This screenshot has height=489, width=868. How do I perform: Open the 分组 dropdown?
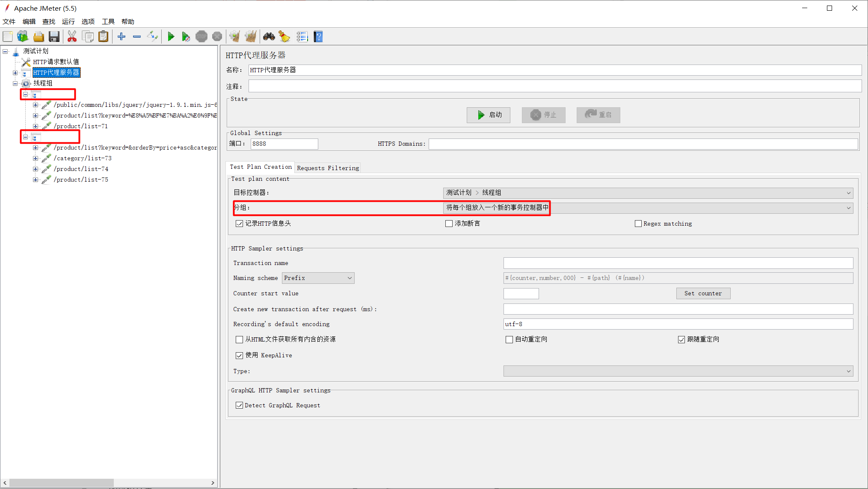coord(648,208)
